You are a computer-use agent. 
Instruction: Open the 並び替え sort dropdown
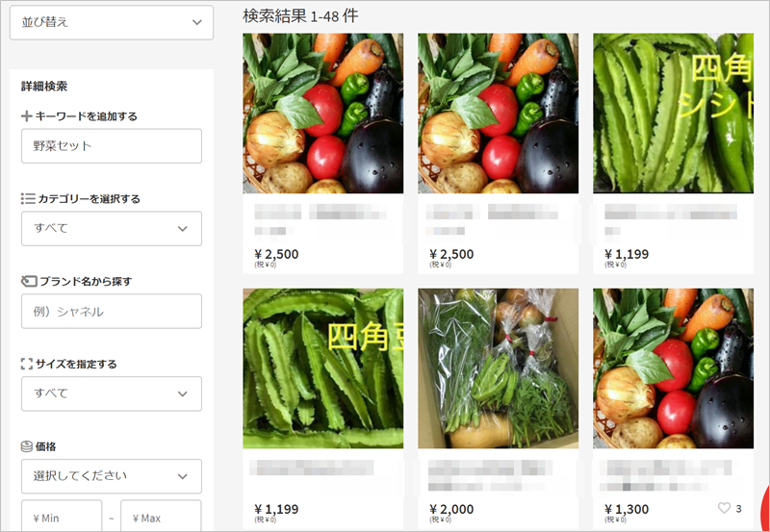112,22
